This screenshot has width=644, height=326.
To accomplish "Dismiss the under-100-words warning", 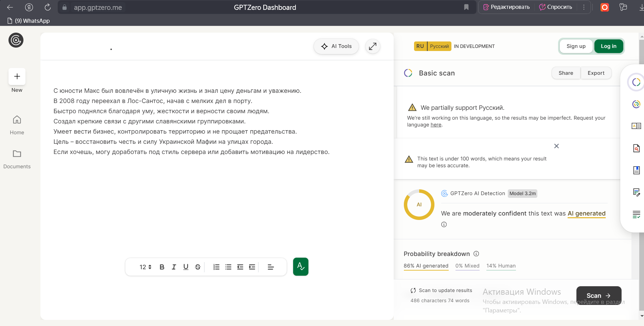I will [x=556, y=146].
